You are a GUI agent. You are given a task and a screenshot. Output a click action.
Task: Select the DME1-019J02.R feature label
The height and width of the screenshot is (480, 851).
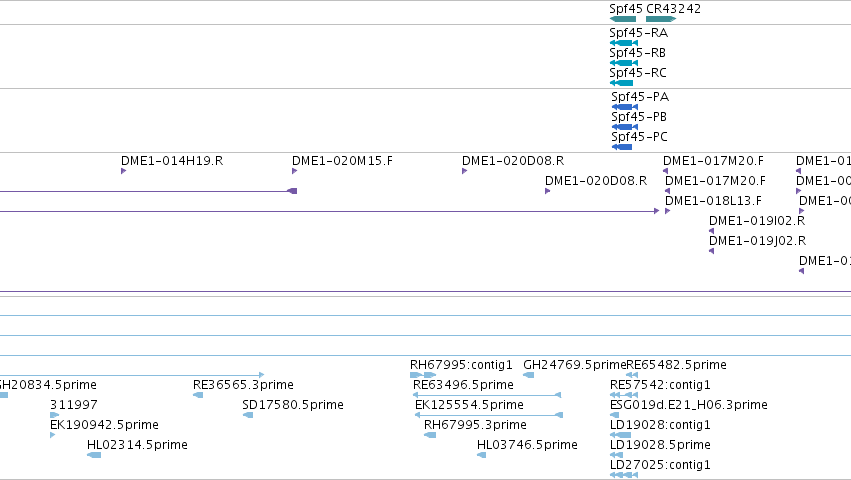(757, 241)
